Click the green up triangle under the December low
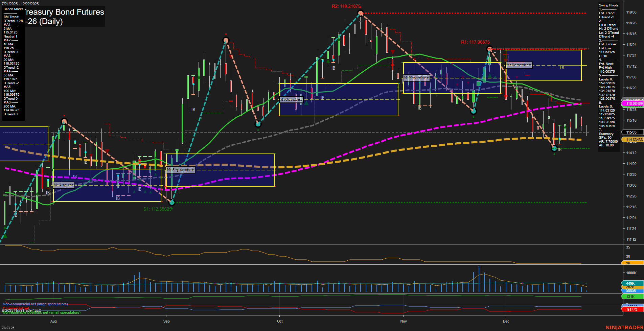This screenshot has width=644, height=331. (554, 153)
